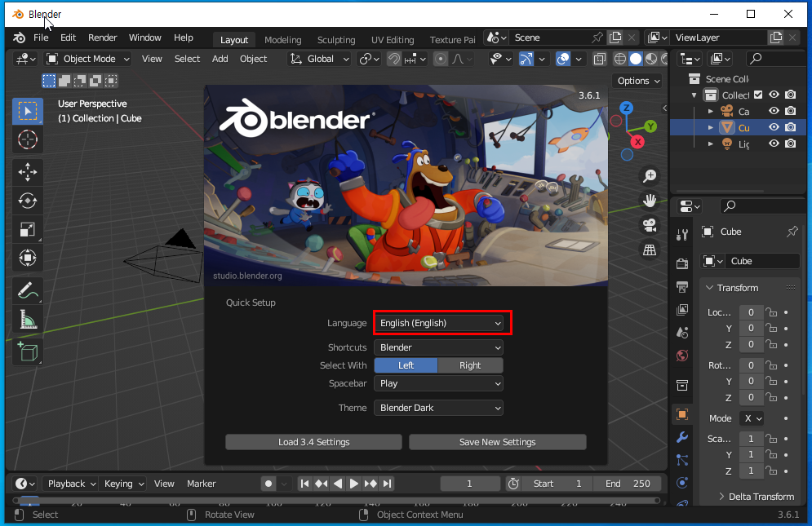Choose the Measure tool
This screenshot has width=812, height=526.
[x=28, y=319]
